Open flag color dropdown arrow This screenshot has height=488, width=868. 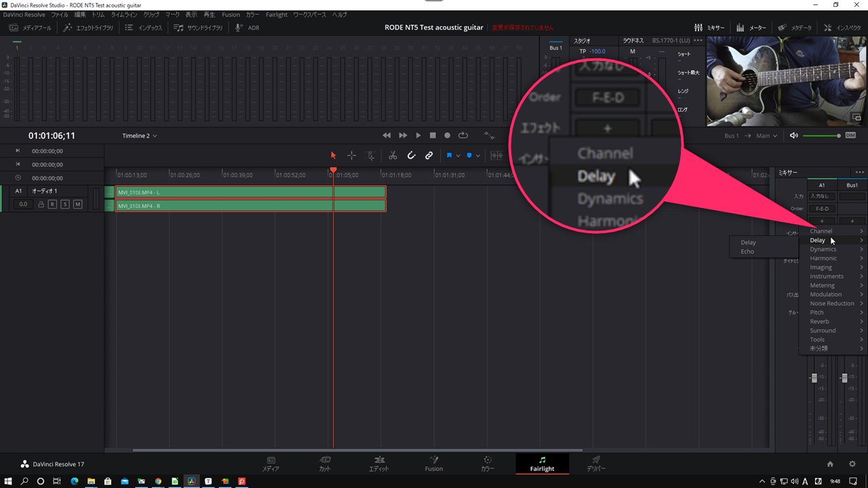pyautogui.click(x=458, y=156)
